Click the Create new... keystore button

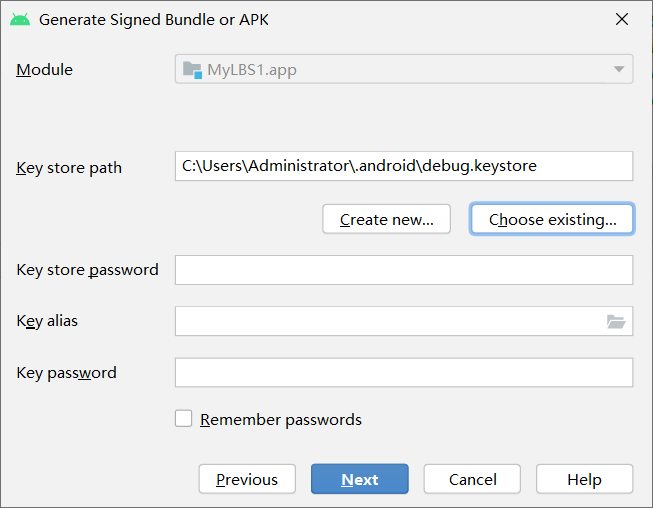pyautogui.click(x=386, y=219)
